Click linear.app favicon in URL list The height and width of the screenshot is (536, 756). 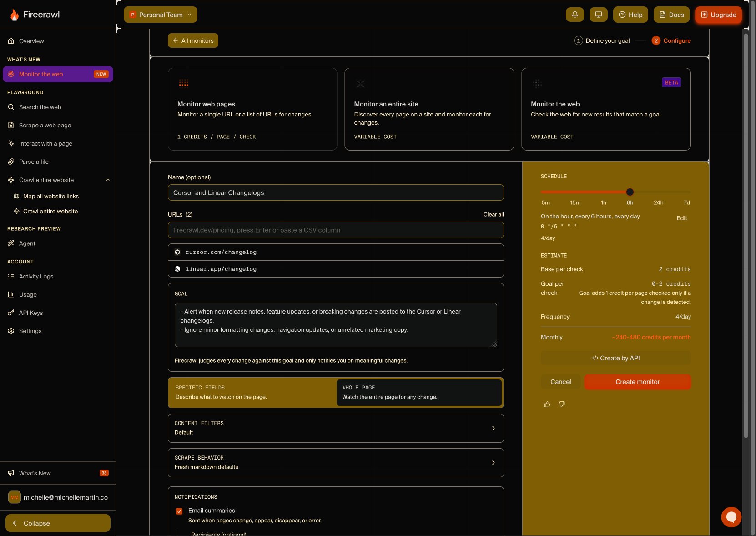coord(177,269)
